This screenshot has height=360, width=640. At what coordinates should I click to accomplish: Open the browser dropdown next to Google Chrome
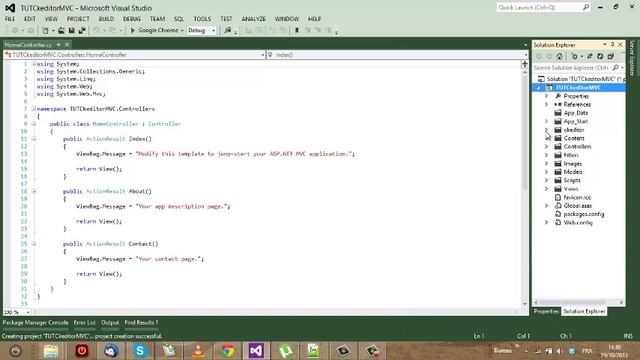pos(182,31)
